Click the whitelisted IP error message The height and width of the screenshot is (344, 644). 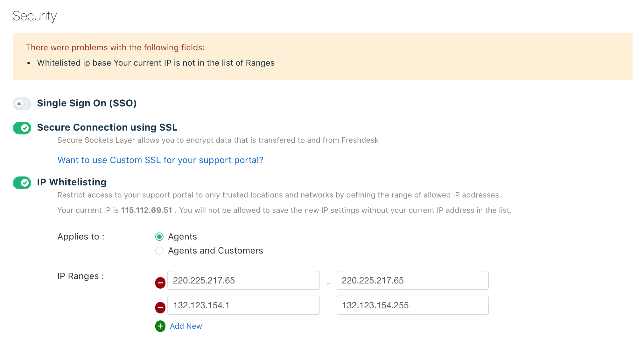click(156, 63)
